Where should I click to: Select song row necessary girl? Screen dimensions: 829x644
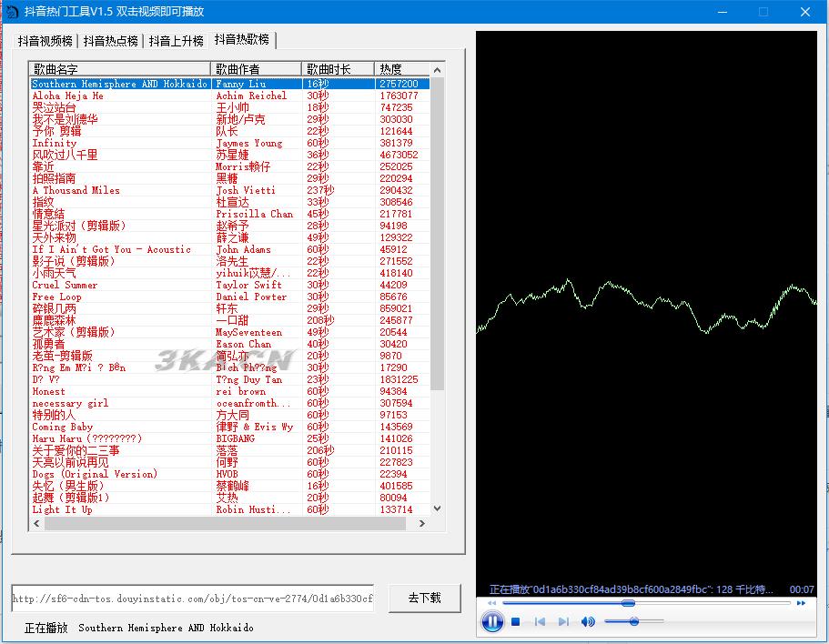pyautogui.click(x=229, y=403)
